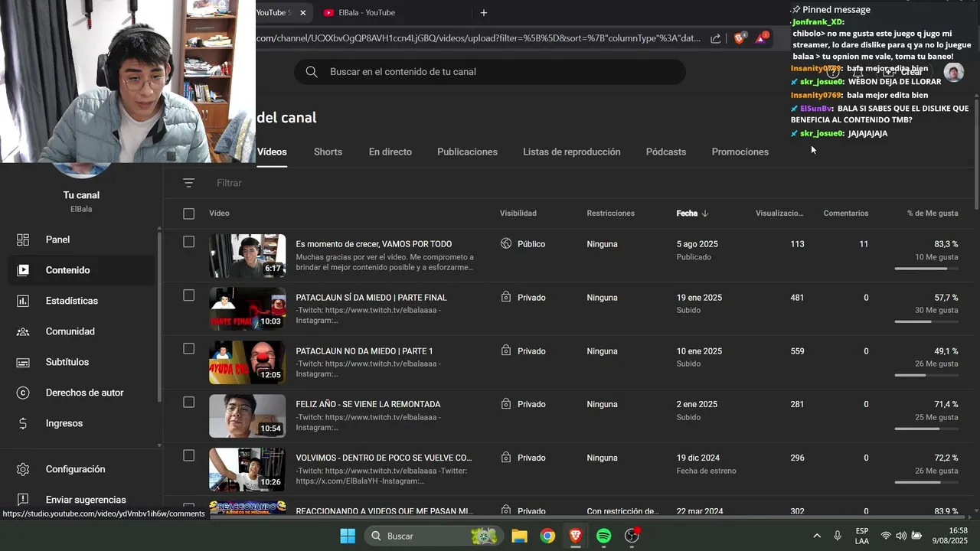Click the Windows taskbar Buscar box
The width and height of the screenshot is (980, 551).
(433, 536)
